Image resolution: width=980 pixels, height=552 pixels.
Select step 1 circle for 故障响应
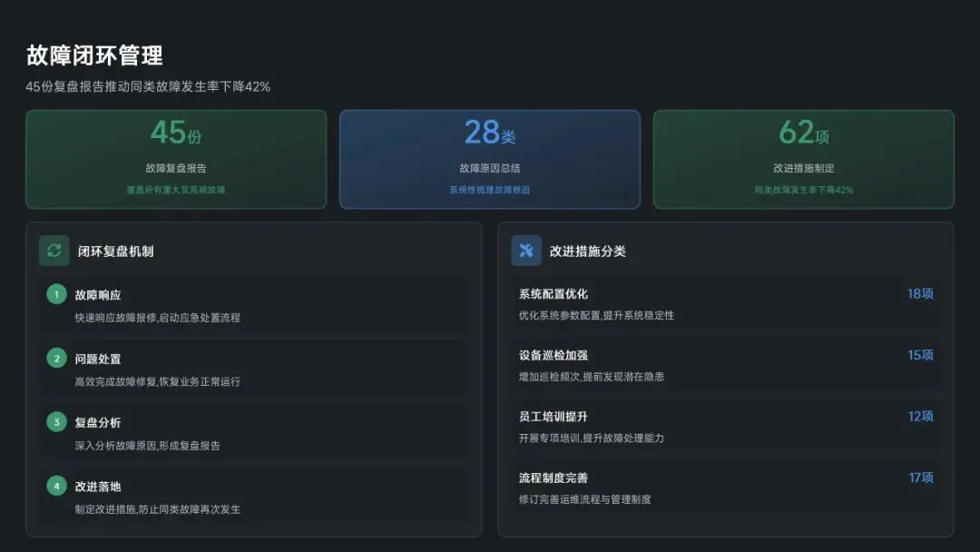[56, 294]
